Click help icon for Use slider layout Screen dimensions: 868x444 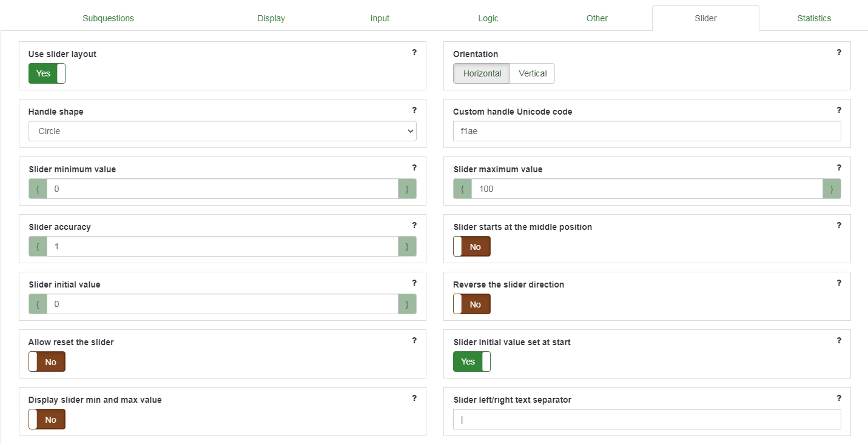pyautogui.click(x=414, y=52)
